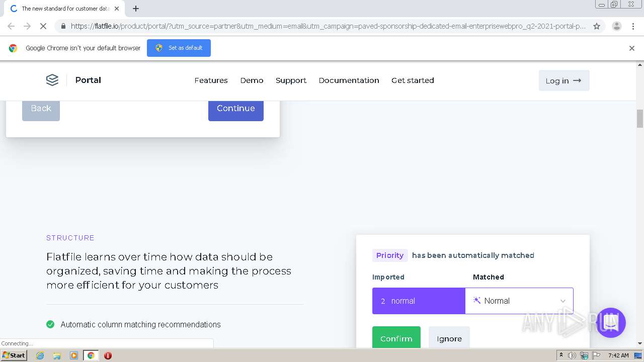This screenshot has height=362, width=644.
Task: Open the Get started nav item
Action: click(413, 80)
